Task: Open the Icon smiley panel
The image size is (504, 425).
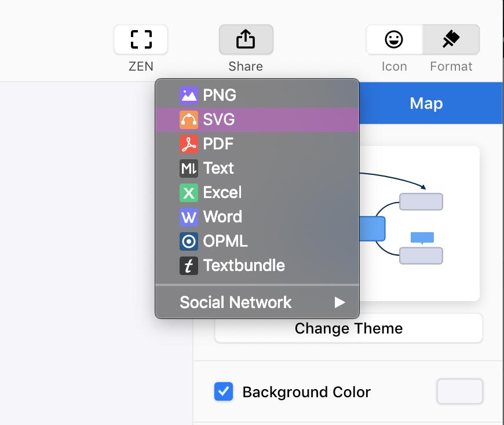Action: [x=394, y=39]
